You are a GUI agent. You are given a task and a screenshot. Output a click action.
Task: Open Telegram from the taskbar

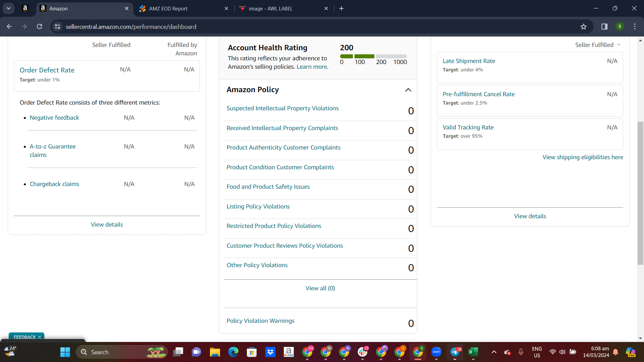455,352
